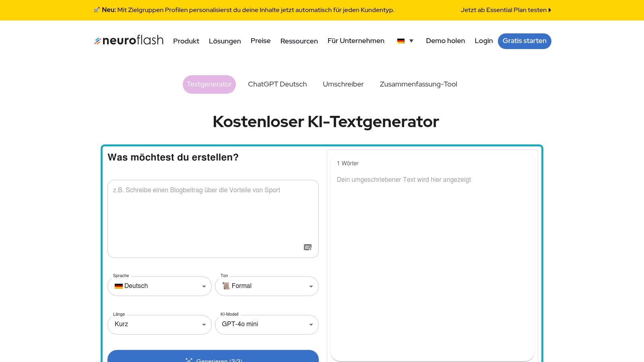
Task: Click the Login link
Action: [483, 41]
